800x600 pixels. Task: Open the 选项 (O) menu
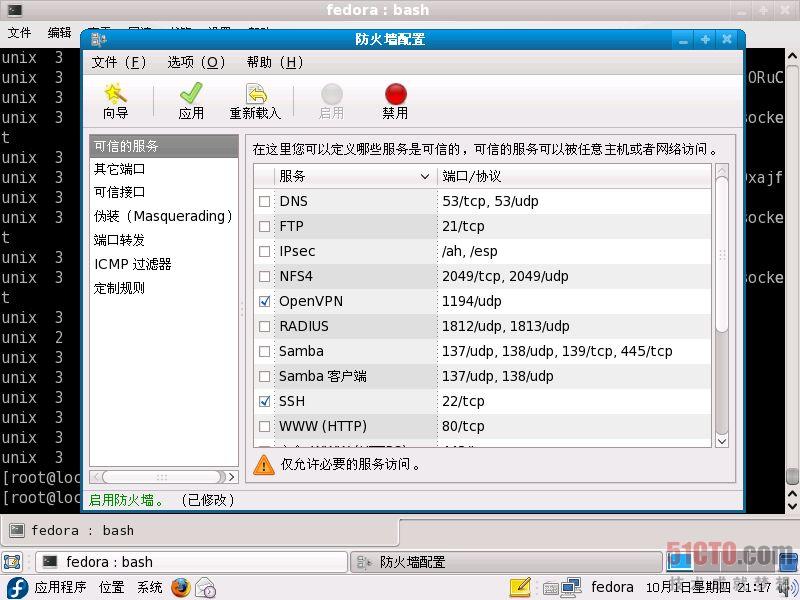coord(196,62)
